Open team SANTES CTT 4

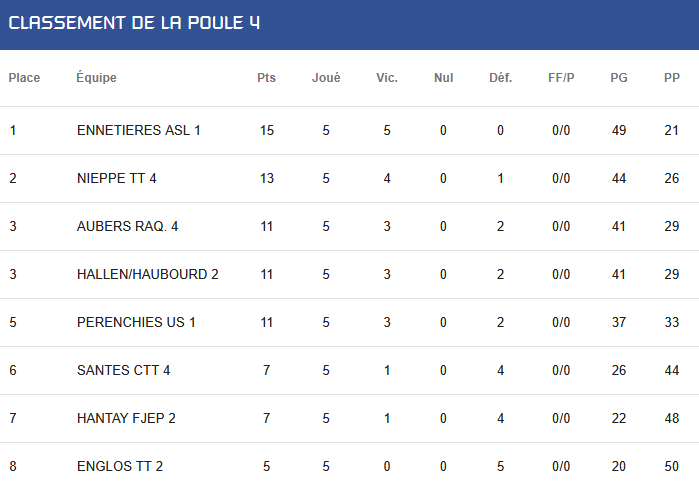pos(123,370)
